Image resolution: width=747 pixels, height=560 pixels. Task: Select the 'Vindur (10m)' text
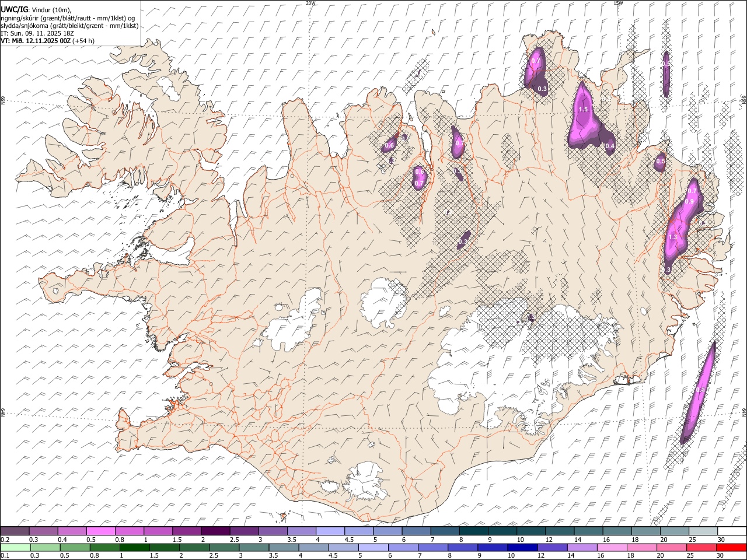coord(50,10)
